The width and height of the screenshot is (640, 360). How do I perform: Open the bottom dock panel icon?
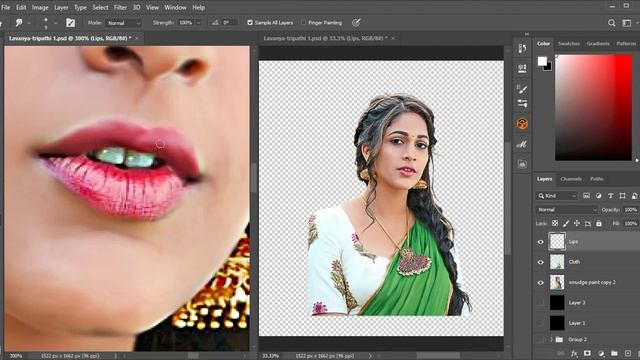coord(522,164)
